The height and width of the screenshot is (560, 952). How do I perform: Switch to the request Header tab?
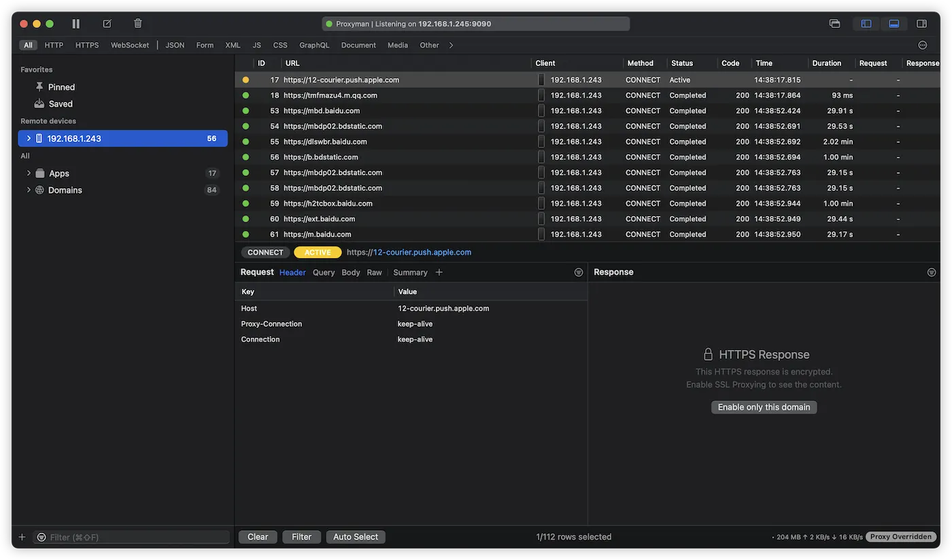click(292, 273)
